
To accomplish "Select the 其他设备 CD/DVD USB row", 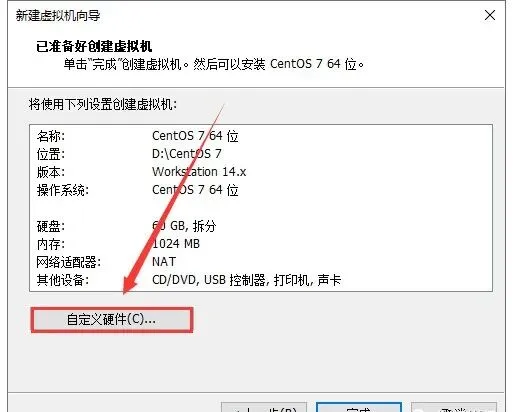I will click(x=261, y=280).
